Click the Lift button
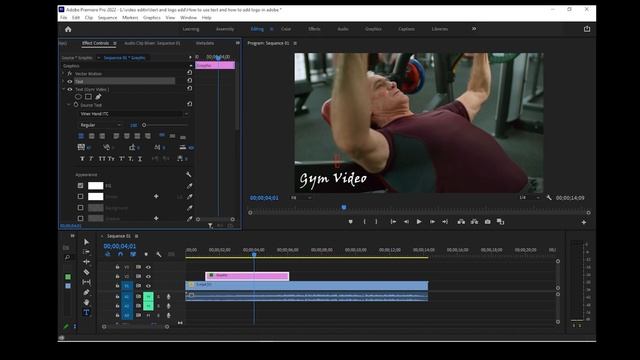The image size is (640, 360). (461, 222)
